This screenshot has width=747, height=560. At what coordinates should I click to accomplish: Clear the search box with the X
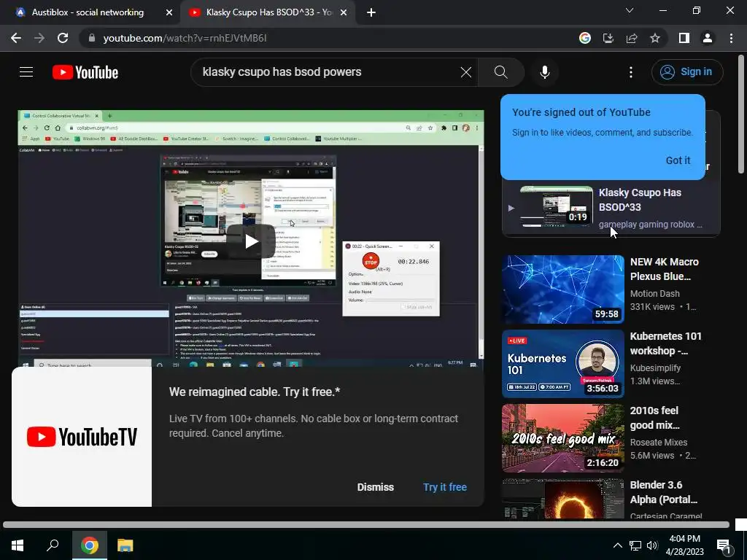tap(466, 72)
